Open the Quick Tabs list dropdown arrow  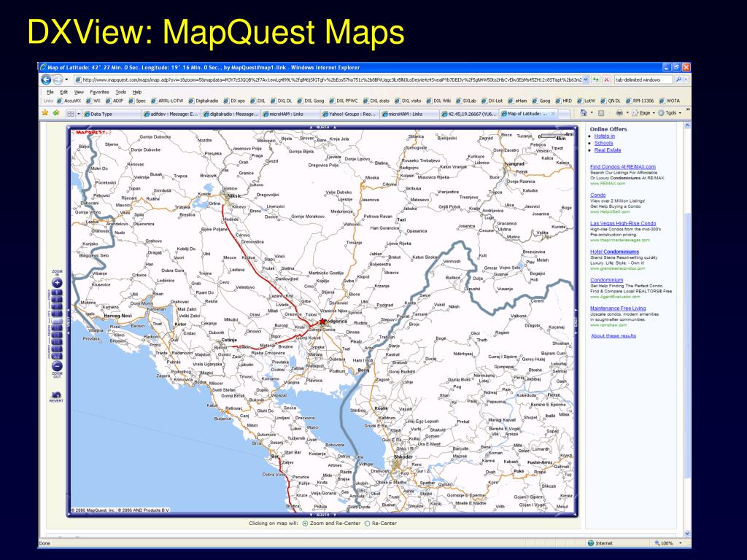point(79,114)
